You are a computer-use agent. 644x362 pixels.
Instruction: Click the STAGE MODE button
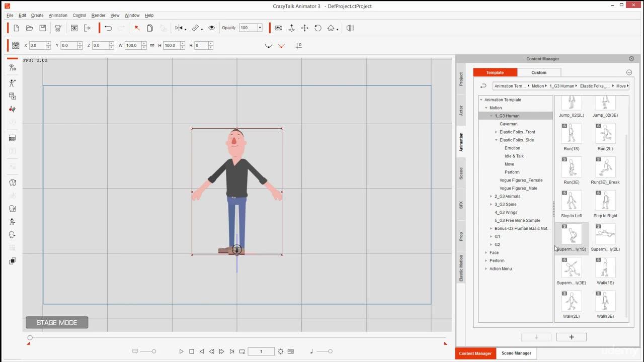[57, 323]
